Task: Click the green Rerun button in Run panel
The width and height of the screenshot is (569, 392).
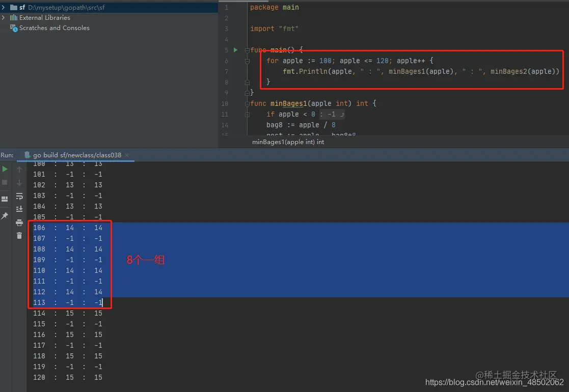Action: click(5, 169)
